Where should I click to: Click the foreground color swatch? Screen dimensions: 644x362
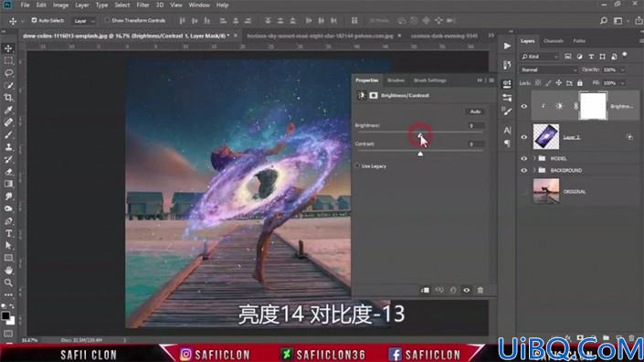pos(5,316)
